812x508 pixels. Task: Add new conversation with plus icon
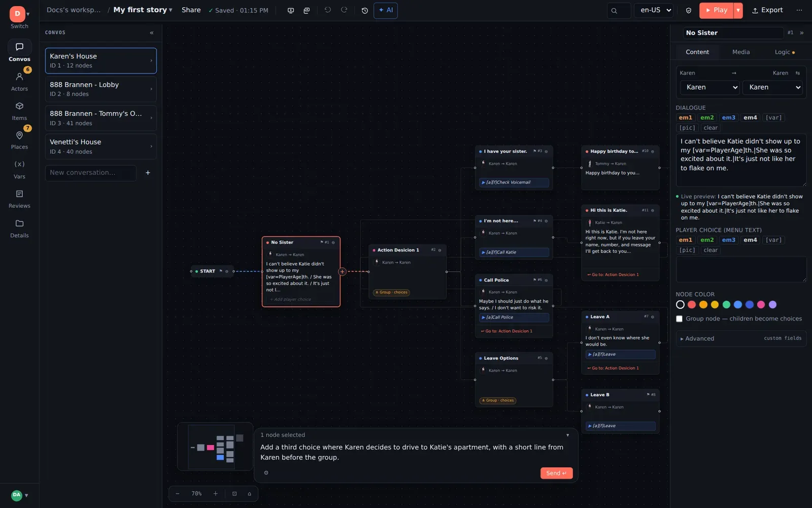[148, 173]
